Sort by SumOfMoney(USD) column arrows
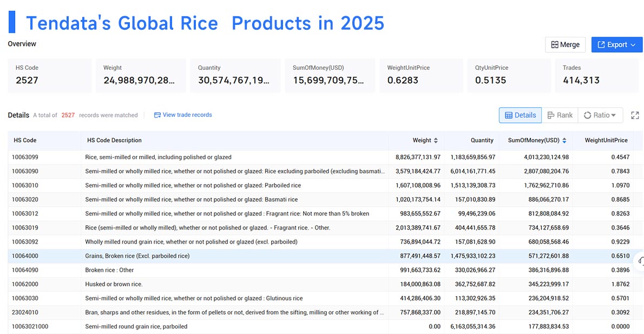The width and height of the screenshot is (644, 334). pos(564,141)
